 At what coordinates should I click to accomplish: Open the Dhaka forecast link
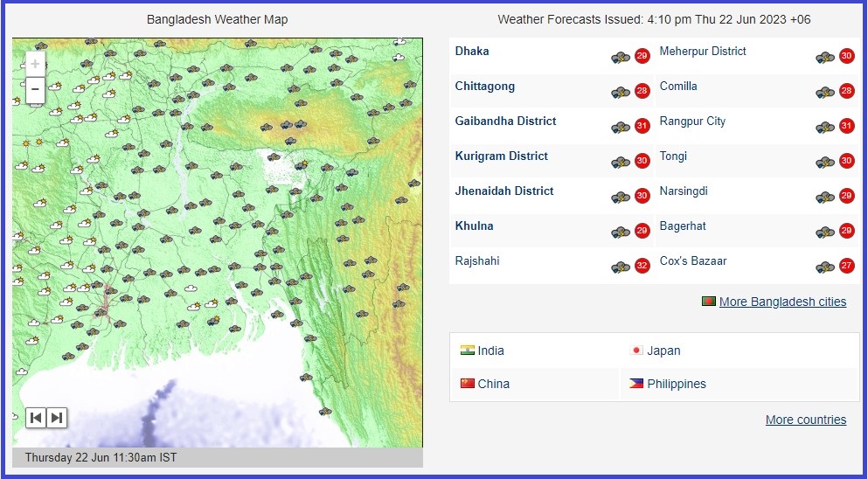tap(472, 52)
